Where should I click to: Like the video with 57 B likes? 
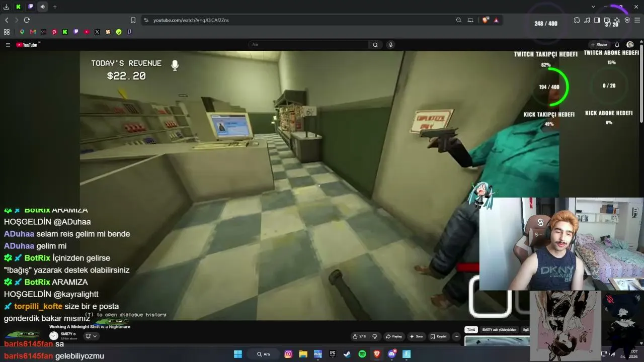click(x=359, y=336)
